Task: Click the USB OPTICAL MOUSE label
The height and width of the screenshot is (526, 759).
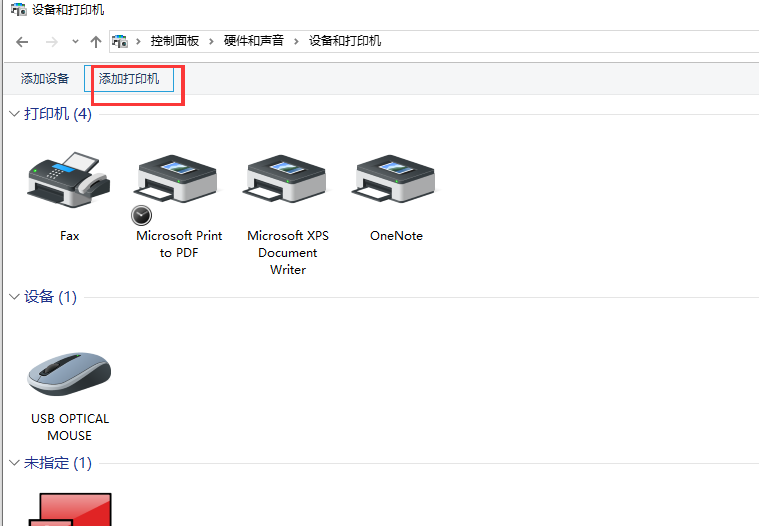Action: click(x=70, y=427)
